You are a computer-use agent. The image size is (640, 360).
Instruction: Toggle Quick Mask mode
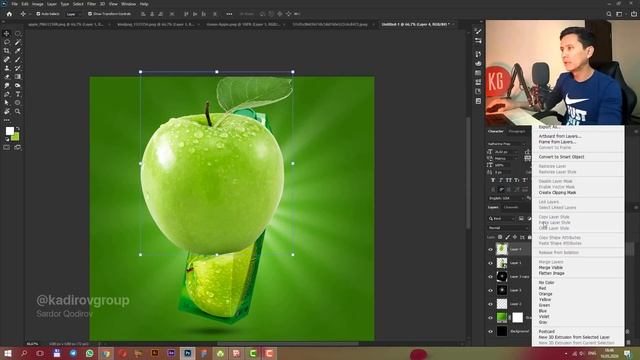point(7,147)
